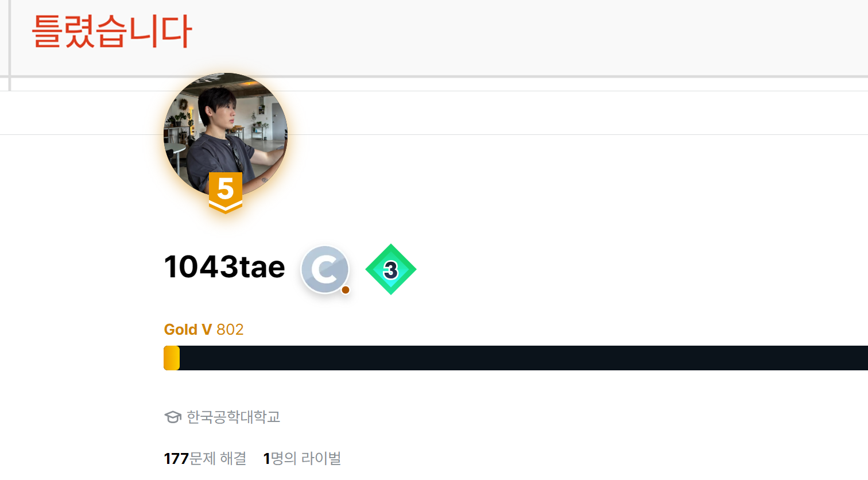Image resolution: width=868 pixels, height=480 pixels.
Task: Click the 802 rating number
Action: 230,330
